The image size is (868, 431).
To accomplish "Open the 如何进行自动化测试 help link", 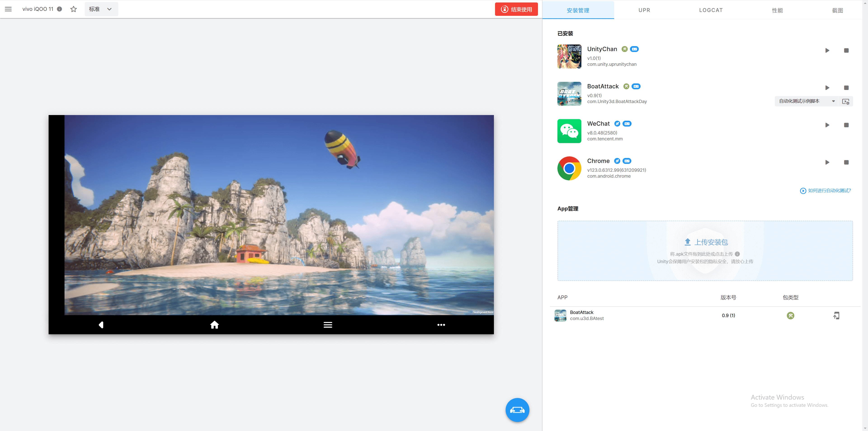I will [826, 191].
